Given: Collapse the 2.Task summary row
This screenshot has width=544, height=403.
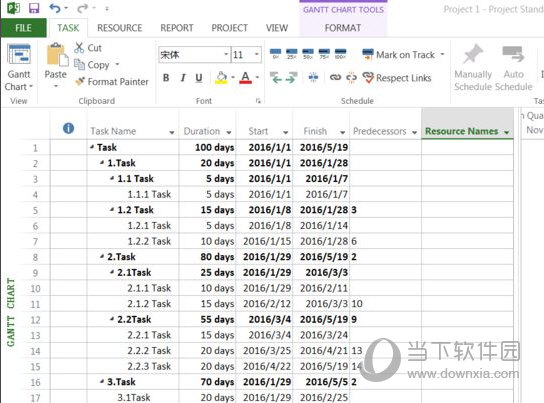Looking at the screenshot, I should pos(102,256).
